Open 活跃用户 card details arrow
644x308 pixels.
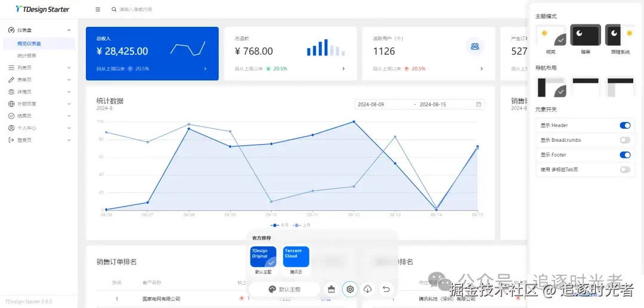[x=482, y=69]
